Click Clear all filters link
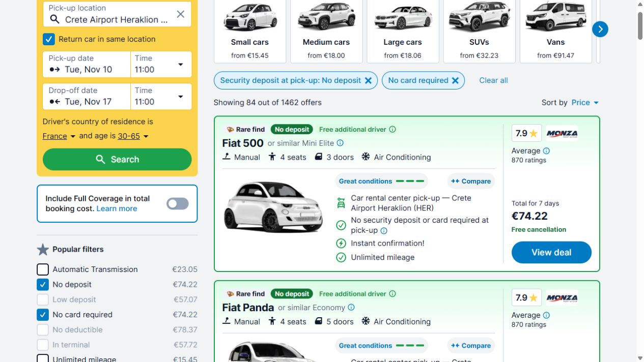 (493, 80)
